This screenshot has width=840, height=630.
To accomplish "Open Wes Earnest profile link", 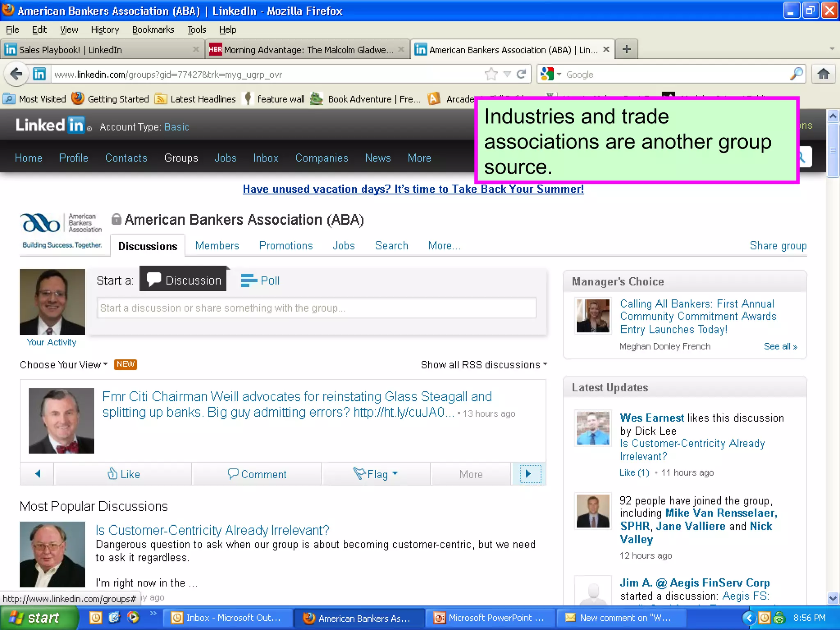I will coord(652,418).
